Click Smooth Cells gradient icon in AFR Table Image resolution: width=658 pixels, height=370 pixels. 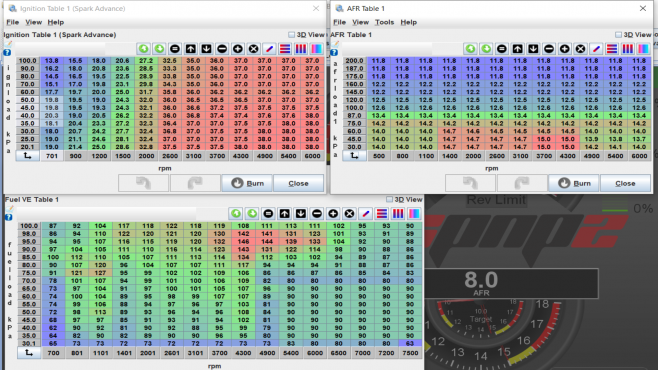click(643, 49)
